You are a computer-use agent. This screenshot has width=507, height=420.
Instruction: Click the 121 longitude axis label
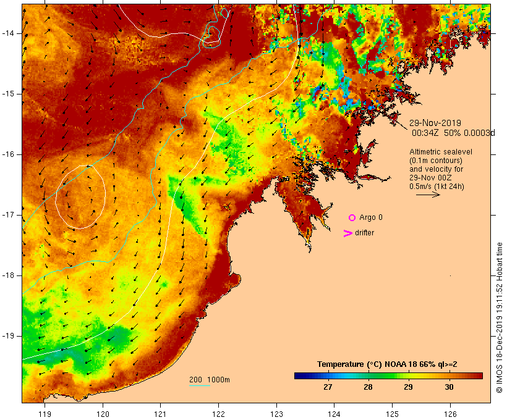click(x=160, y=414)
